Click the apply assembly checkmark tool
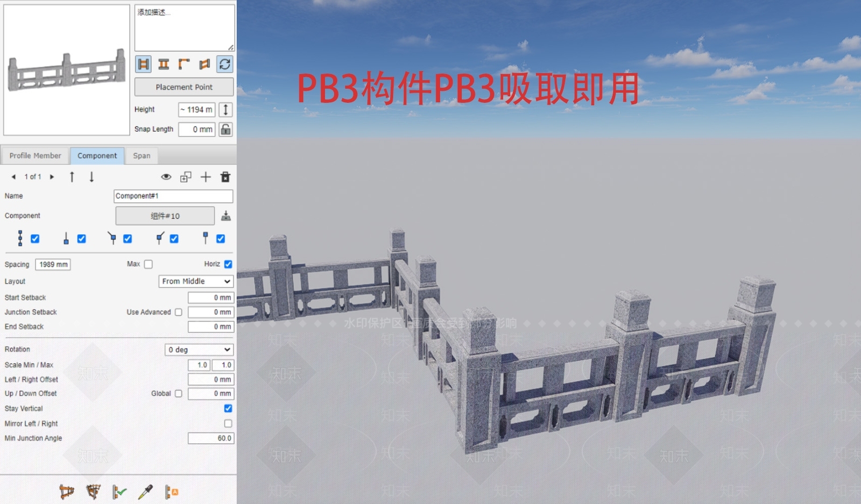Viewport: 861px width, 504px height. pyautogui.click(x=119, y=491)
